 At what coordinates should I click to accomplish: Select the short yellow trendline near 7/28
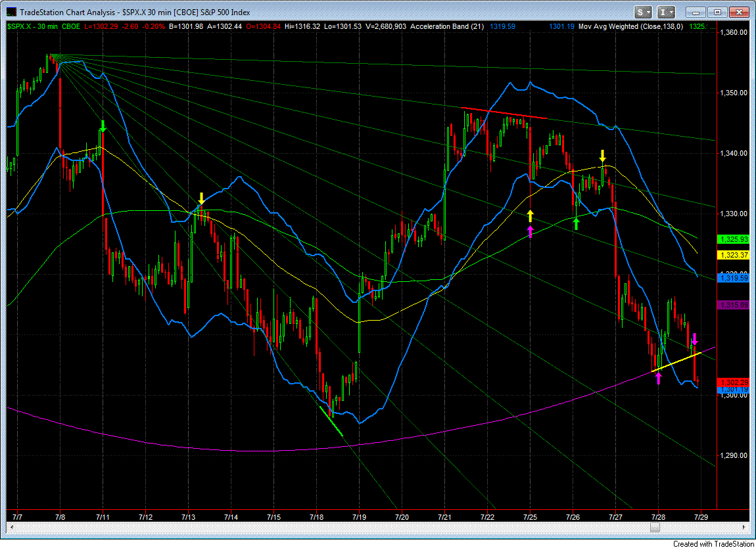coord(676,363)
